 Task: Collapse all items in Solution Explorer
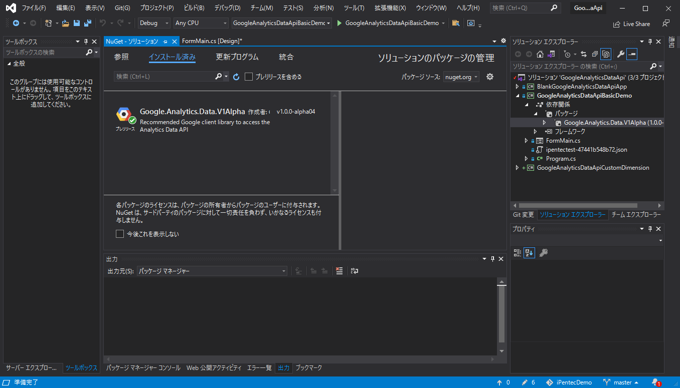595,54
